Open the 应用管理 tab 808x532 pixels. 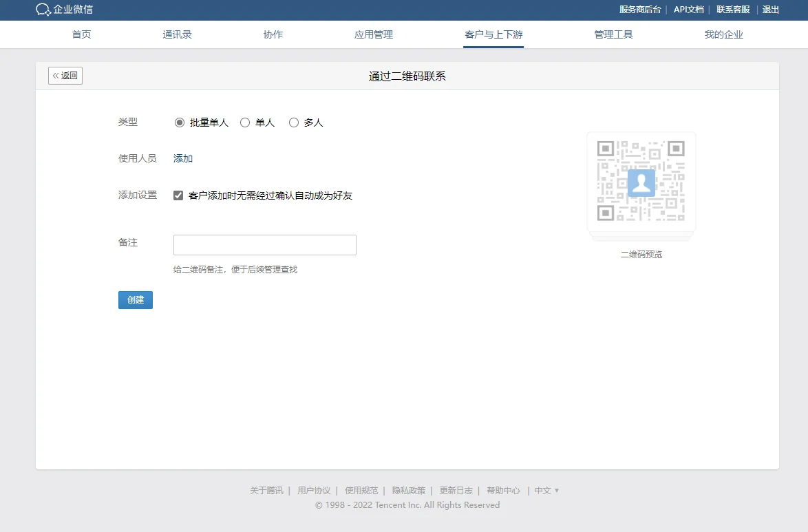374,34
